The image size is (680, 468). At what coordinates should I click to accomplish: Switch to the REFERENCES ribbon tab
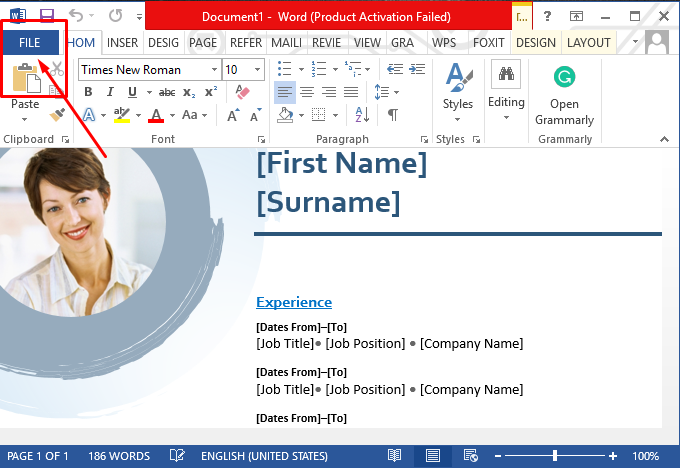(246, 43)
